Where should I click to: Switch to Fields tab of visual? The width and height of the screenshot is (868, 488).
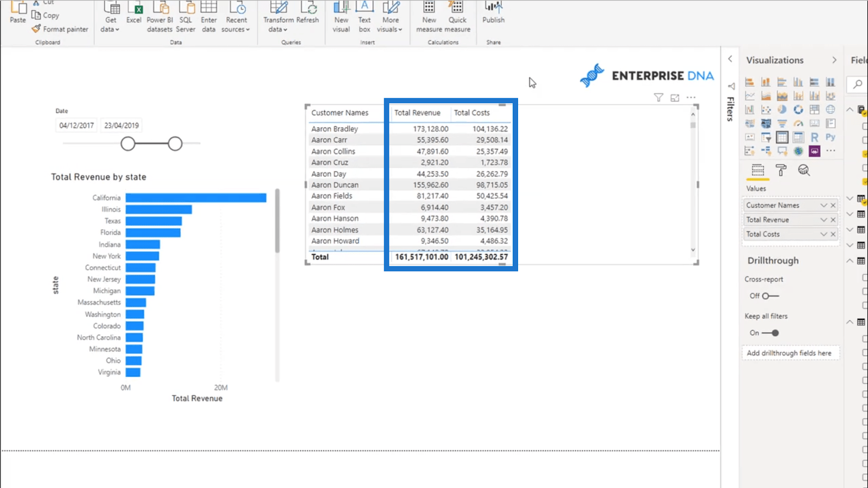[758, 170]
